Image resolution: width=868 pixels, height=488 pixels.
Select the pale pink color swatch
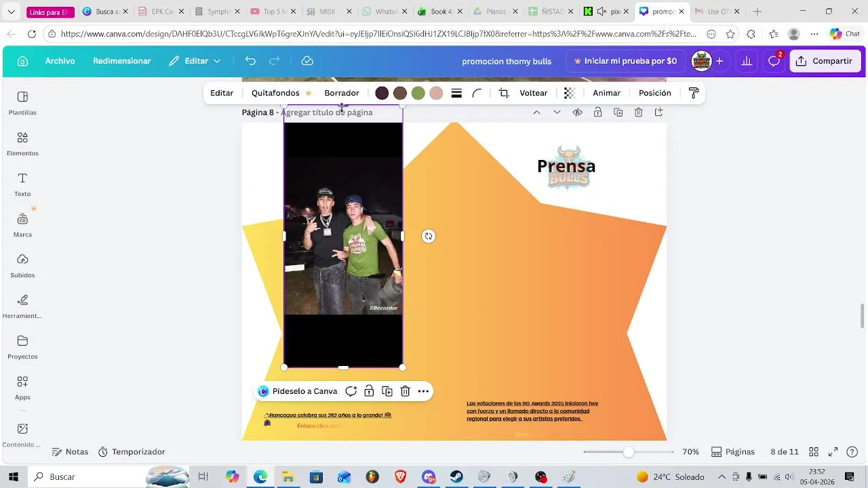[436, 93]
